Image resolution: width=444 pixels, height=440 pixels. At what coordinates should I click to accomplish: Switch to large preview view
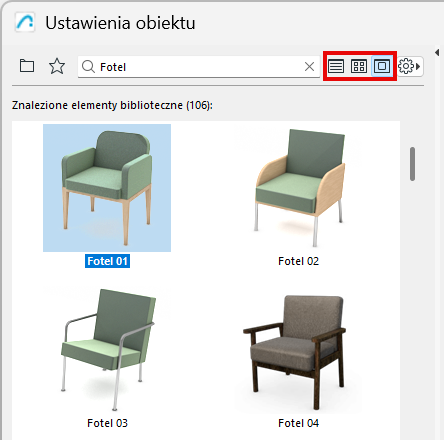tap(382, 66)
